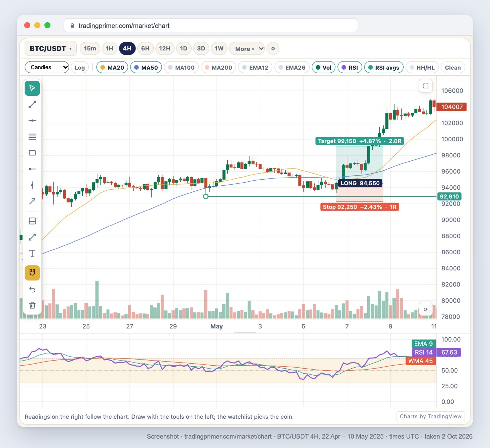Image resolution: width=490 pixels, height=448 pixels.
Task: Delete drawings with the trash icon
Action: point(32,305)
